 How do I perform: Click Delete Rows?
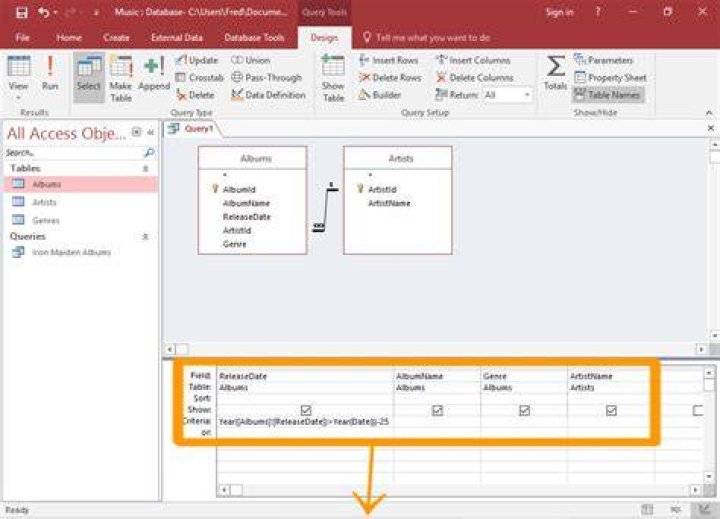click(390, 78)
